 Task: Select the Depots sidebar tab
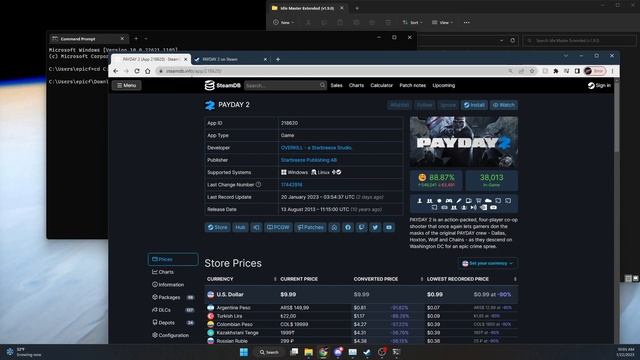[173, 322]
